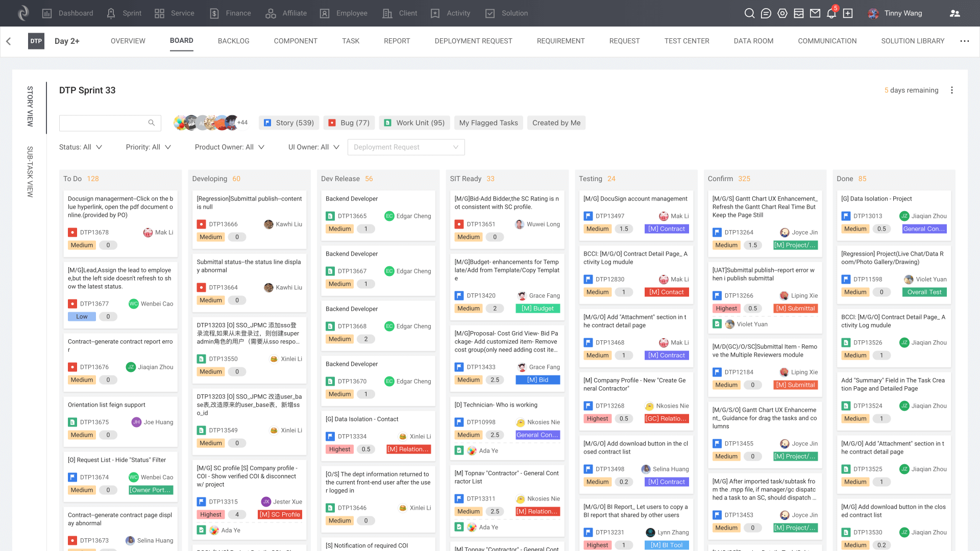The image size is (980, 551).
Task: Click the add-new plus square icon
Action: pos(848,13)
